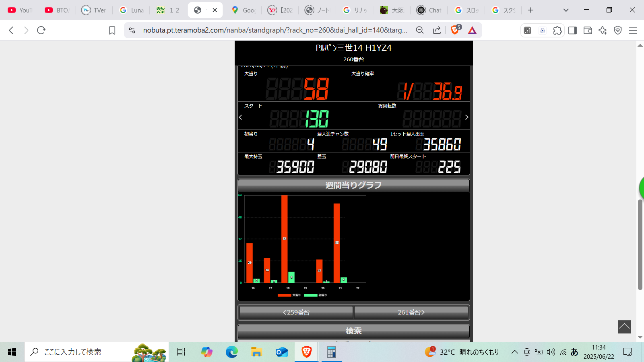Open volume control in system tray
644x362 pixels.
(551, 352)
